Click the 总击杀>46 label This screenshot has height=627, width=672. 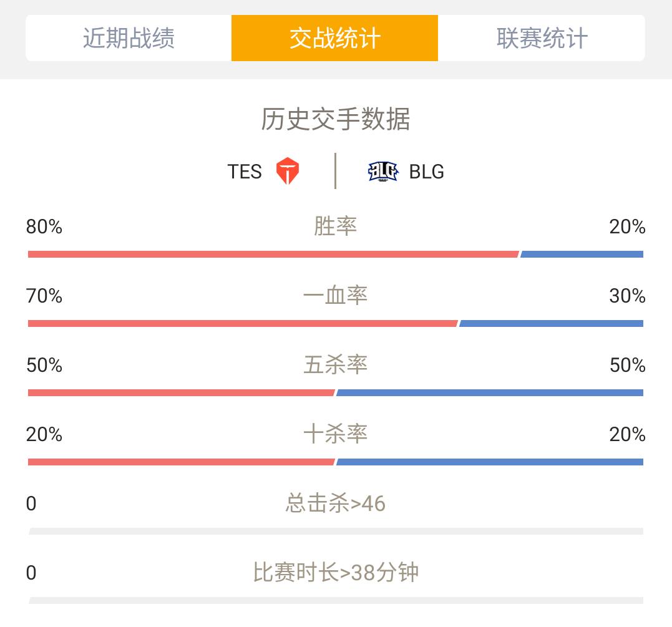(336, 503)
